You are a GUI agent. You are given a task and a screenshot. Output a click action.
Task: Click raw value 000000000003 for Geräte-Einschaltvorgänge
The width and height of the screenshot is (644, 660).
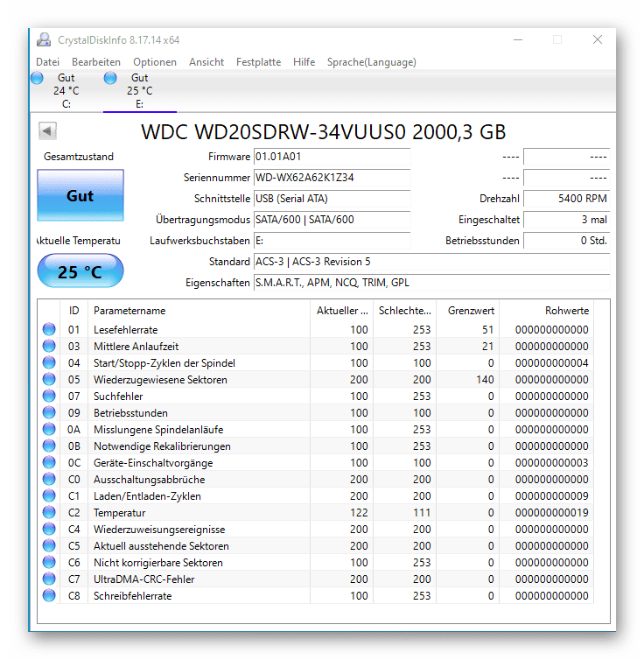(x=551, y=462)
